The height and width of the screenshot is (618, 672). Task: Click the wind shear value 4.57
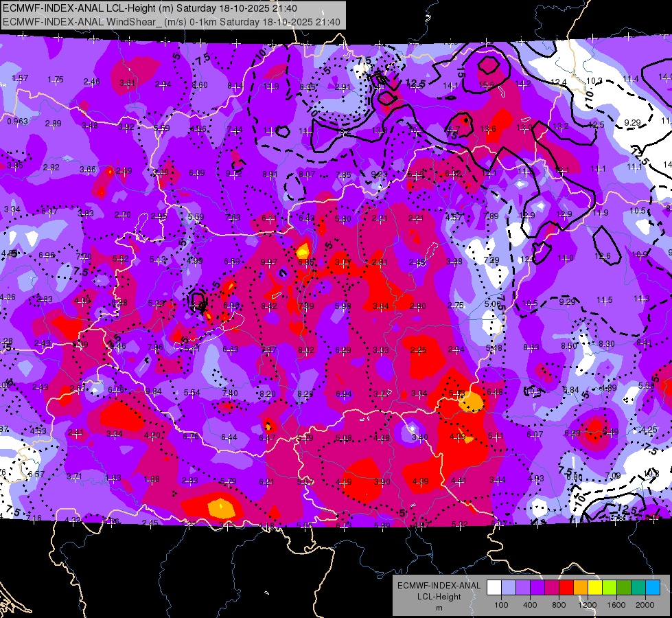click(454, 217)
